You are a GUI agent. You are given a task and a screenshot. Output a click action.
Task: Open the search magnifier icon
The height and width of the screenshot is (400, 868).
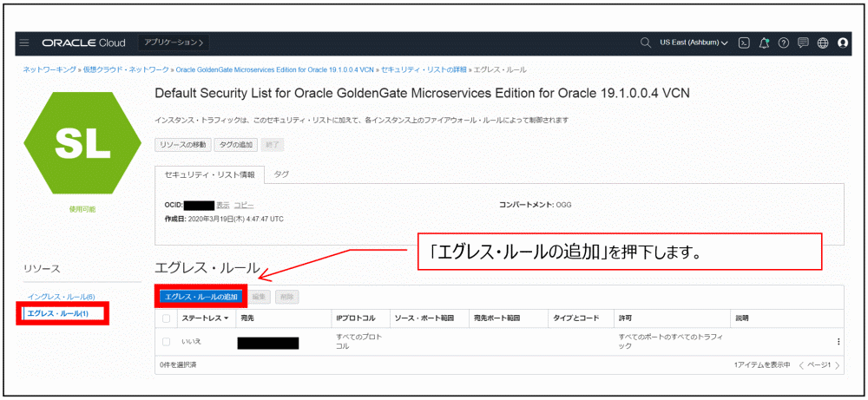646,43
